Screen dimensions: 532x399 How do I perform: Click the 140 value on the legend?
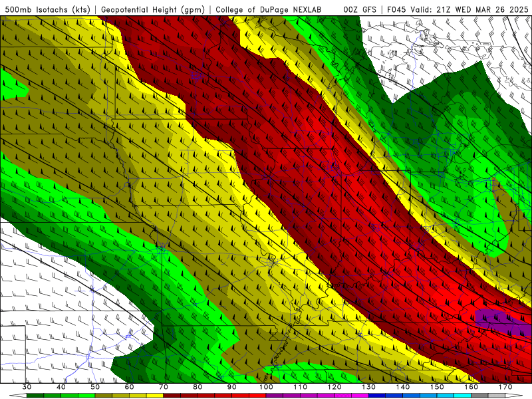pos(403,387)
